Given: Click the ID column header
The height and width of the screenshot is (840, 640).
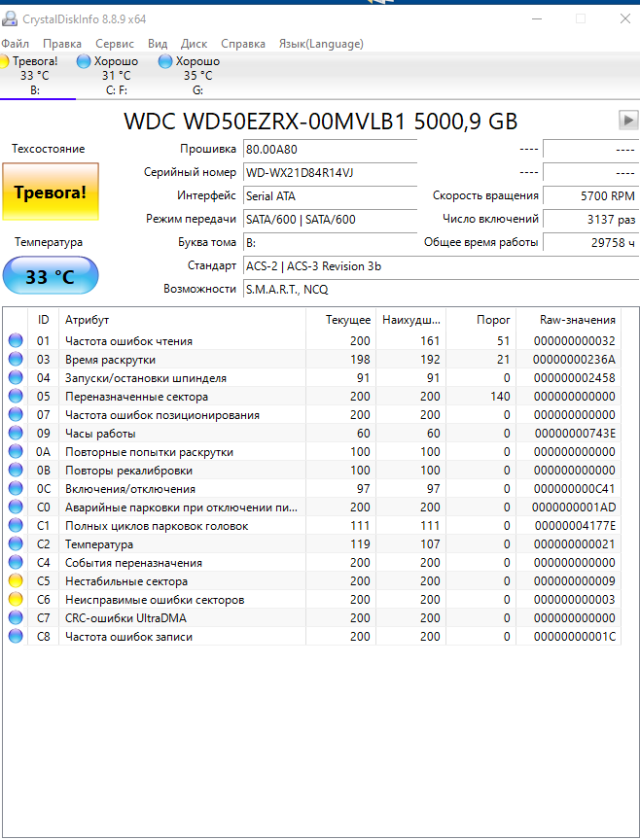Looking at the screenshot, I should pos(43,320).
